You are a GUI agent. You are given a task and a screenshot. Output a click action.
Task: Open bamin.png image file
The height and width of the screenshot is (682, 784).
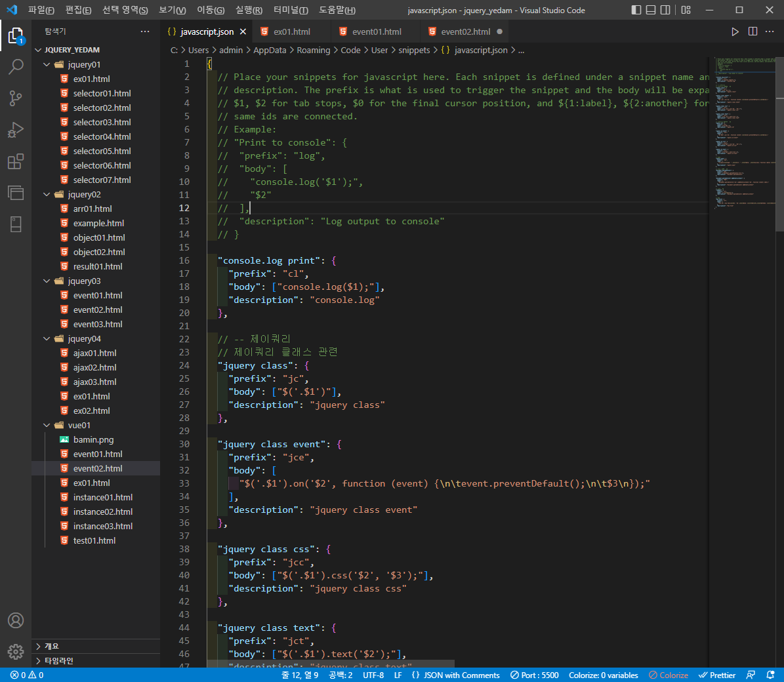point(94,439)
